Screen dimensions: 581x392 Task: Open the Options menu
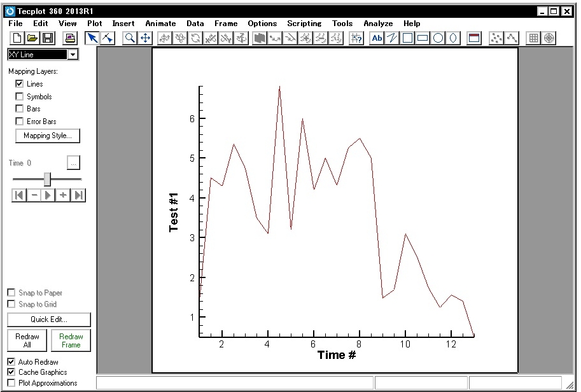coord(262,24)
